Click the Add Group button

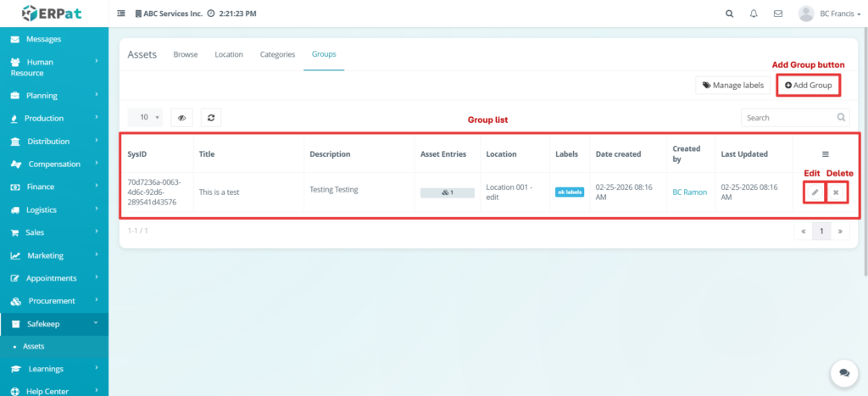tap(808, 85)
